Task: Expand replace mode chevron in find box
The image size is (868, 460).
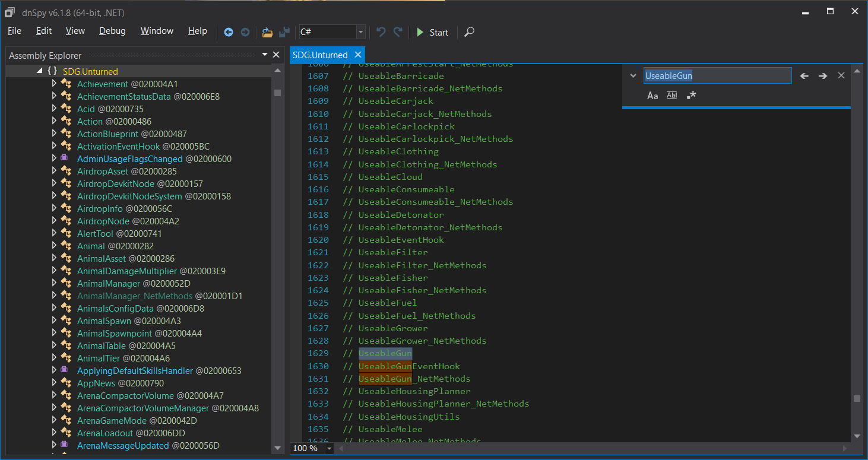Action: pos(633,76)
